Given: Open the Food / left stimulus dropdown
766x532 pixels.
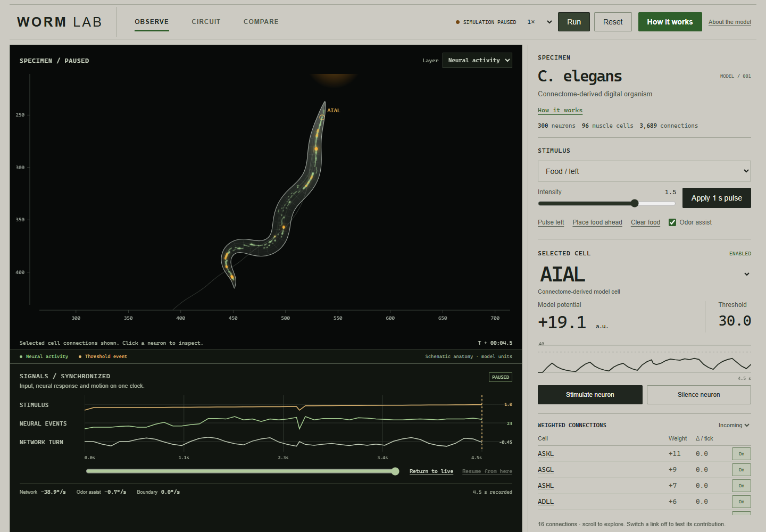Looking at the screenshot, I should tap(644, 171).
